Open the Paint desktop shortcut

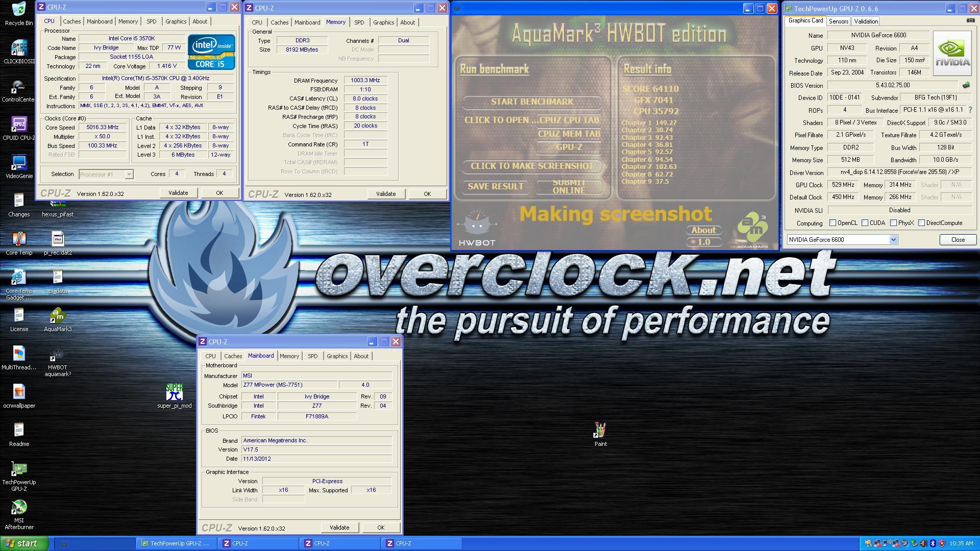(x=601, y=434)
